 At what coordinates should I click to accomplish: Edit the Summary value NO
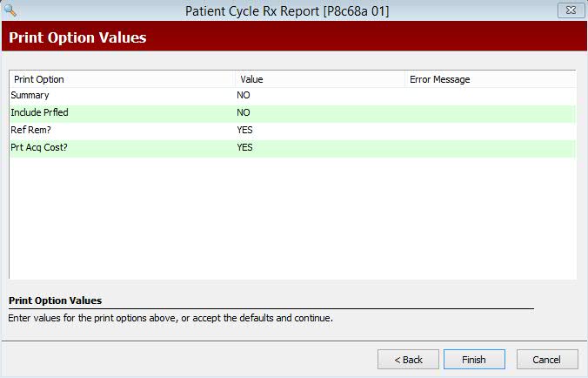[244, 95]
